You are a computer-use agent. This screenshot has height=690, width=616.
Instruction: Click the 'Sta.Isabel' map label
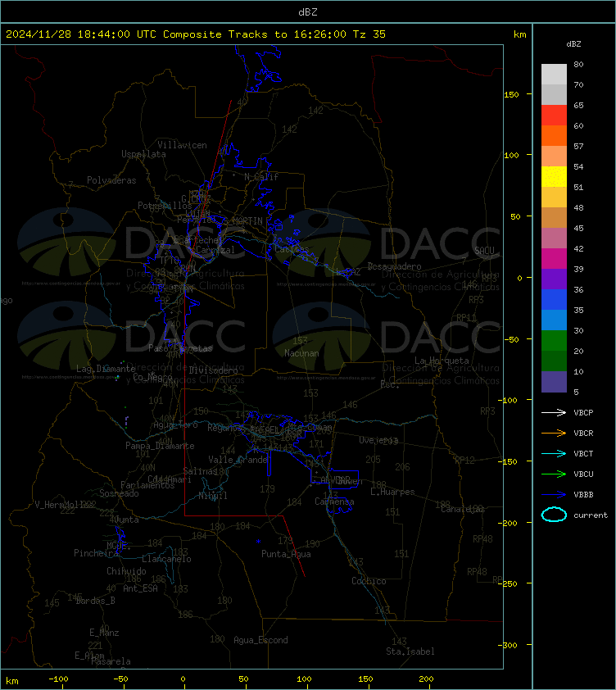410,651
